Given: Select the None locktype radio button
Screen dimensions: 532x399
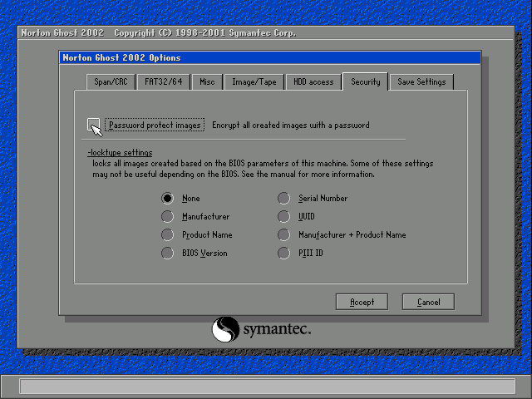Looking at the screenshot, I should [167, 198].
